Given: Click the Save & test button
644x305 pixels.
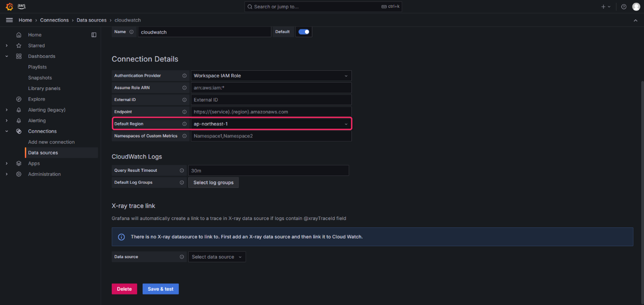Looking at the screenshot, I should click(x=161, y=289).
